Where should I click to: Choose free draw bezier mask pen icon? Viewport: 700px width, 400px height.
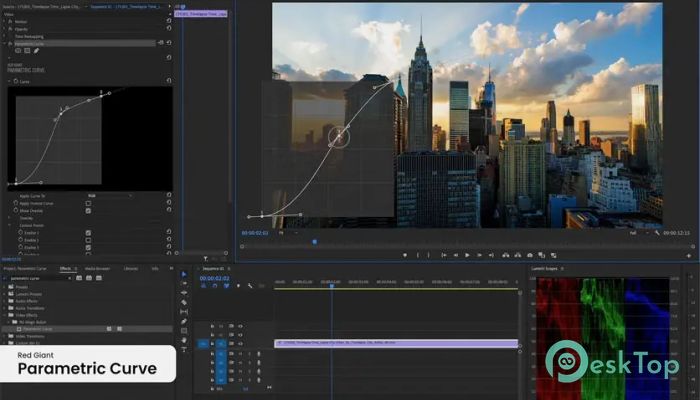[x=36, y=51]
